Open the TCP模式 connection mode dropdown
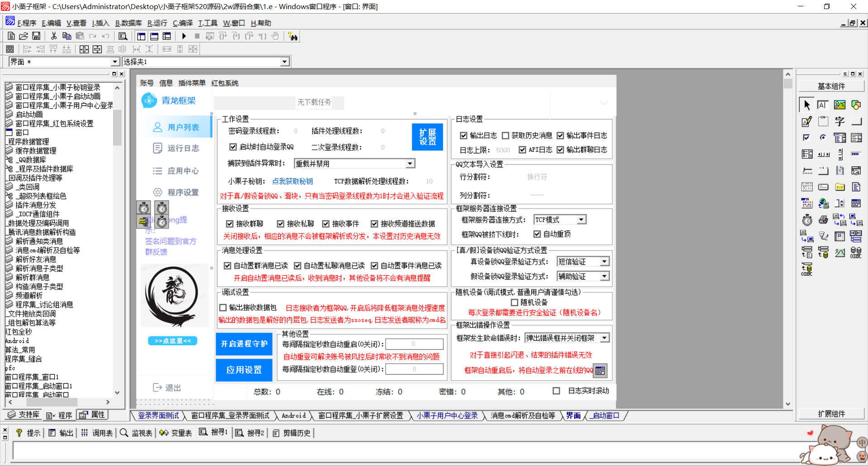The image size is (868, 466). 580,219
